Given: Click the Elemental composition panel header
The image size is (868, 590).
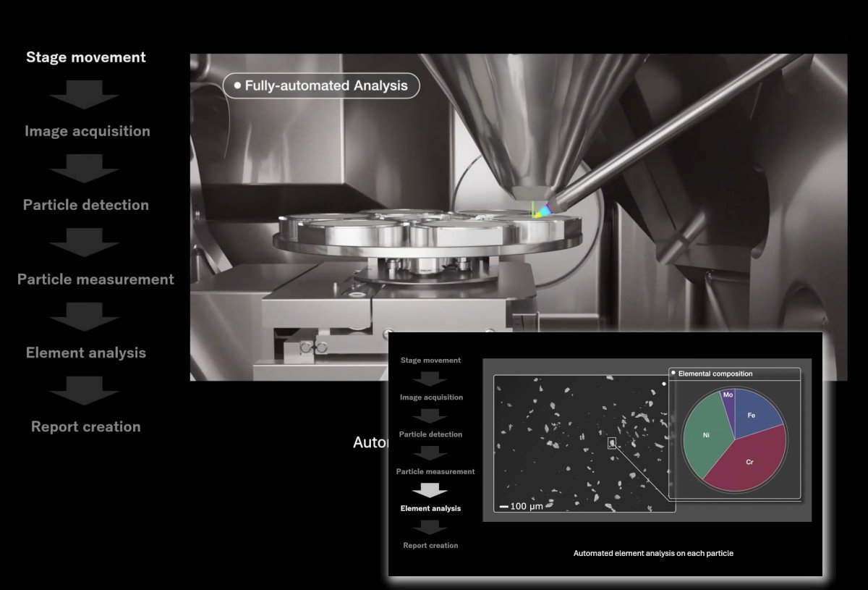Looking at the screenshot, I should (734, 374).
